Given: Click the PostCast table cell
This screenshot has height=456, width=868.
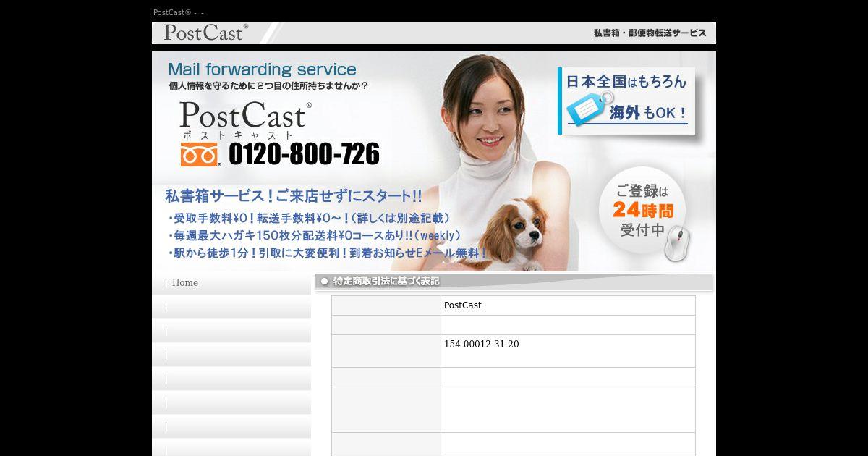Looking at the screenshot, I should pos(568,305).
